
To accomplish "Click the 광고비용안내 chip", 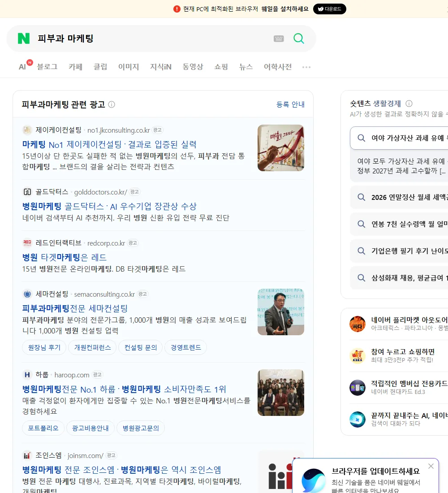I will (x=90, y=428).
